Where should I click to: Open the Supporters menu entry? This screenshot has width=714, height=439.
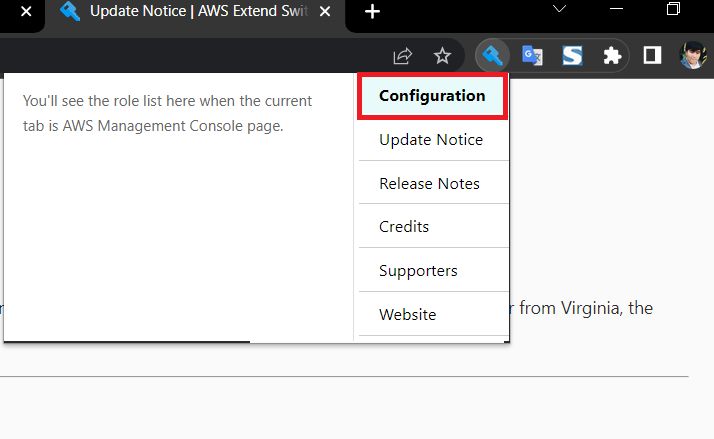click(418, 271)
